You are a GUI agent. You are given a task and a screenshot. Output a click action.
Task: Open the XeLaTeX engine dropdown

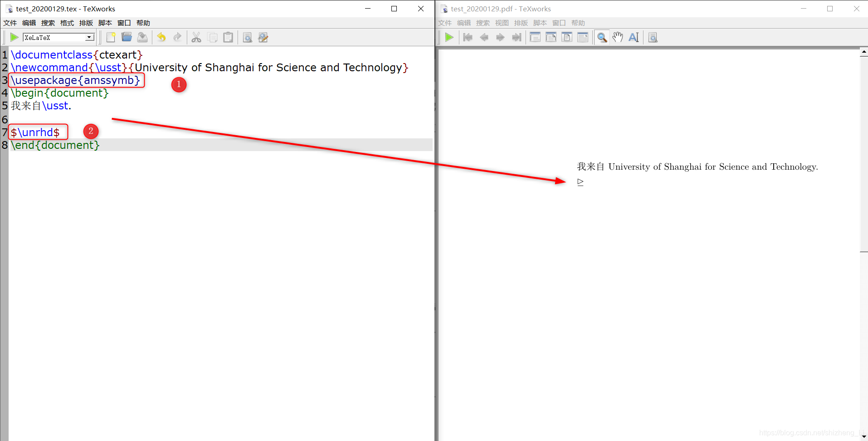[x=89, y=37]
